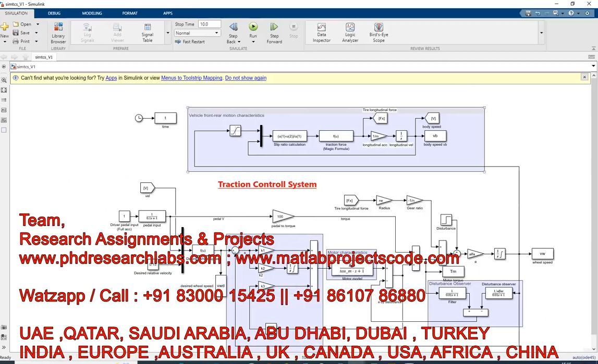Open the Data Inspector

point(322,33)
